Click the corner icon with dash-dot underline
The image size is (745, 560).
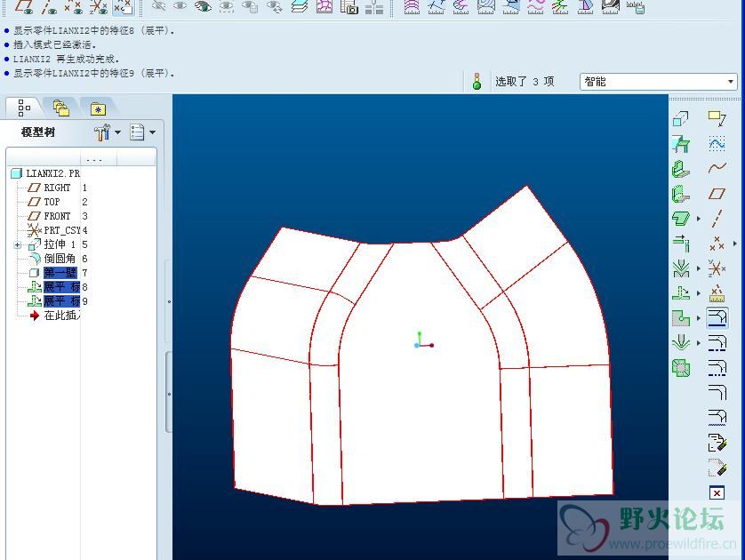(717, 343)
